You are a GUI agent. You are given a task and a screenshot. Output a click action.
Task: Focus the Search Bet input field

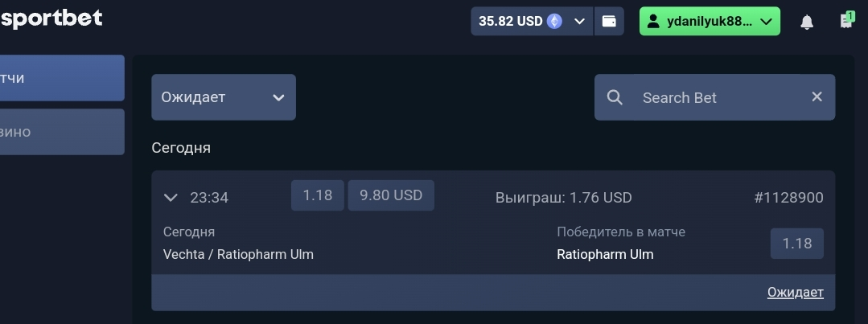(716, 97)
